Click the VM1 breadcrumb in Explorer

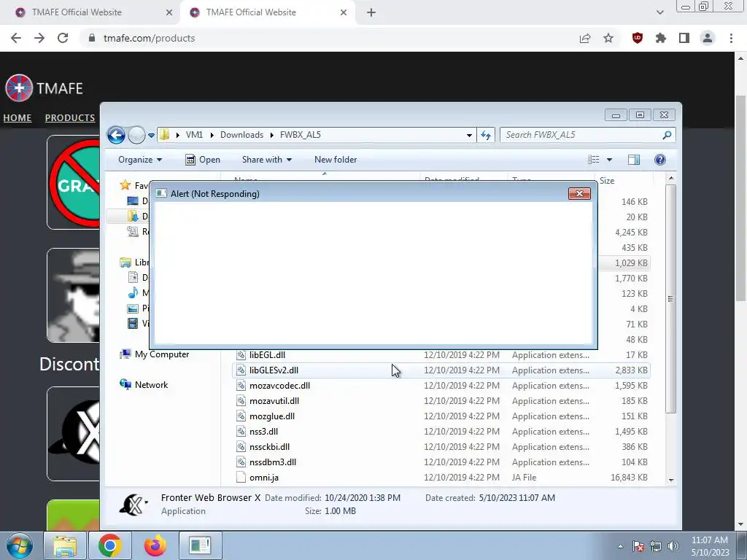pyautogui.click(x=194, y=135)
